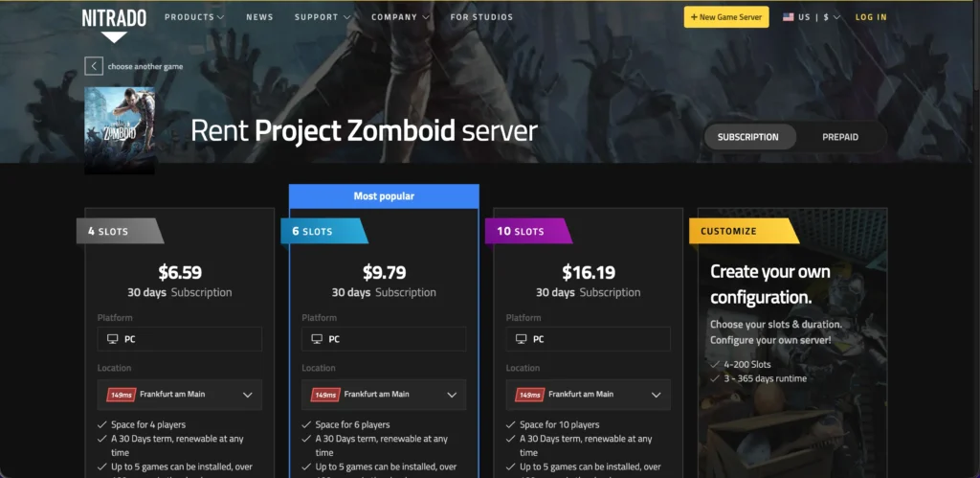Image resolution: width=980 pixels, height=478 pixels.
Task: Click the Customize plan badge
Action: click(744, 231)
